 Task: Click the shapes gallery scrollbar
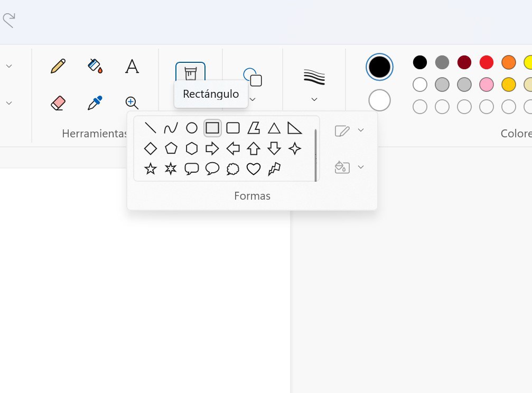tap(315, 155)
